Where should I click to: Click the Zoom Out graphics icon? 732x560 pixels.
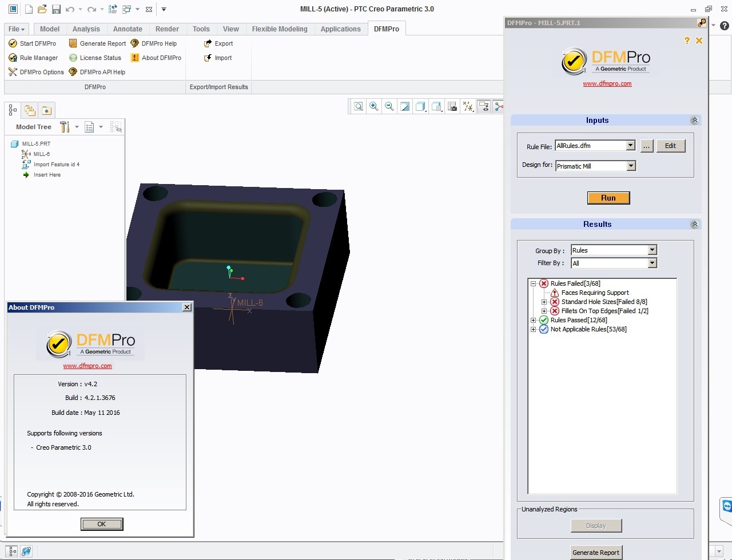coord(389,106)
